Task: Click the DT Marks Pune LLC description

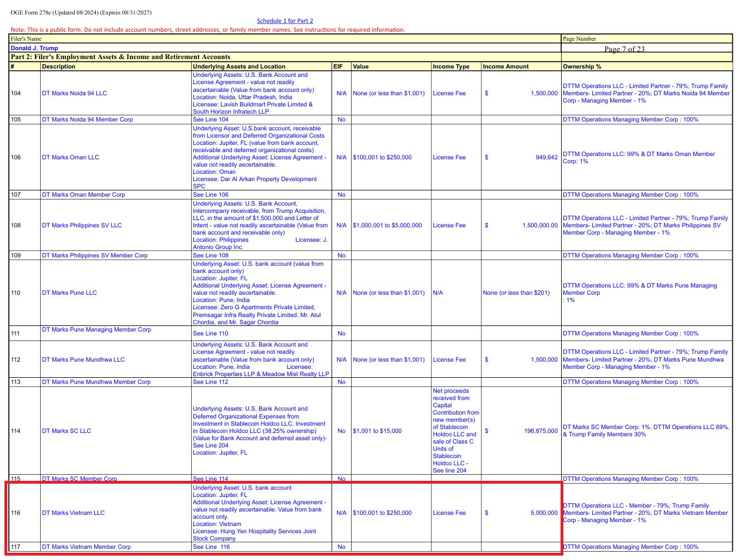Action: click(x=69, y=293)
